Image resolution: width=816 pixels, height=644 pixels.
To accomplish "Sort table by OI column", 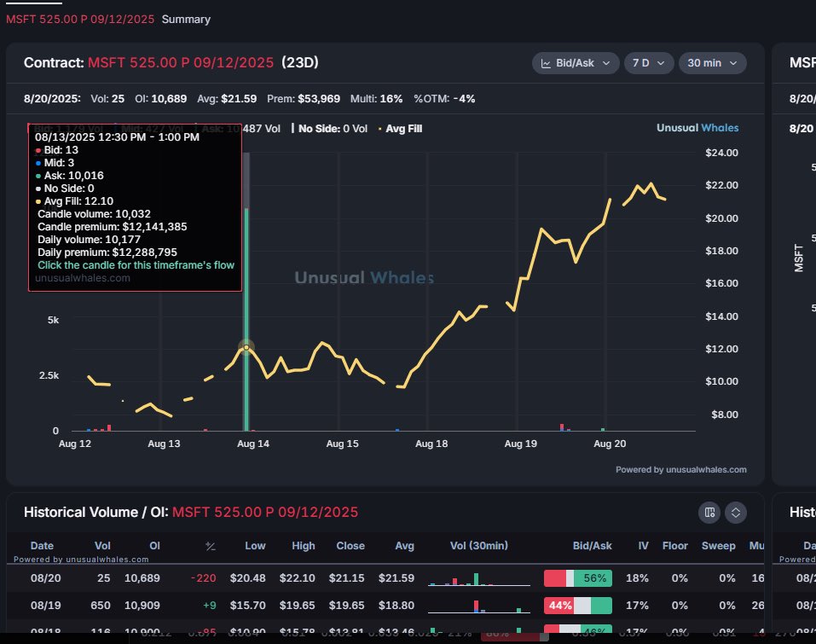I will coord(154,546).
